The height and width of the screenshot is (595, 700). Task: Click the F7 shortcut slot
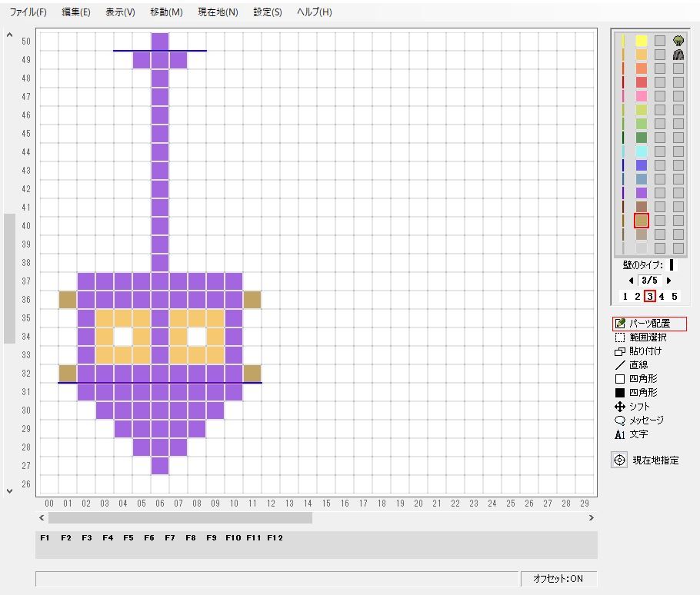(170, 538)
